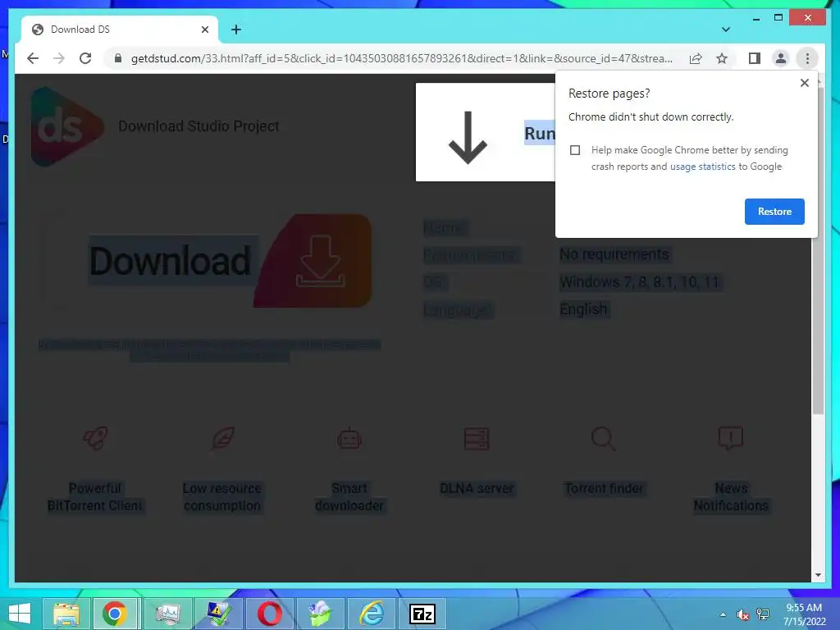Click the Low resource consumption leaf icon
The image size is (840, 630).
coord(222,438)
